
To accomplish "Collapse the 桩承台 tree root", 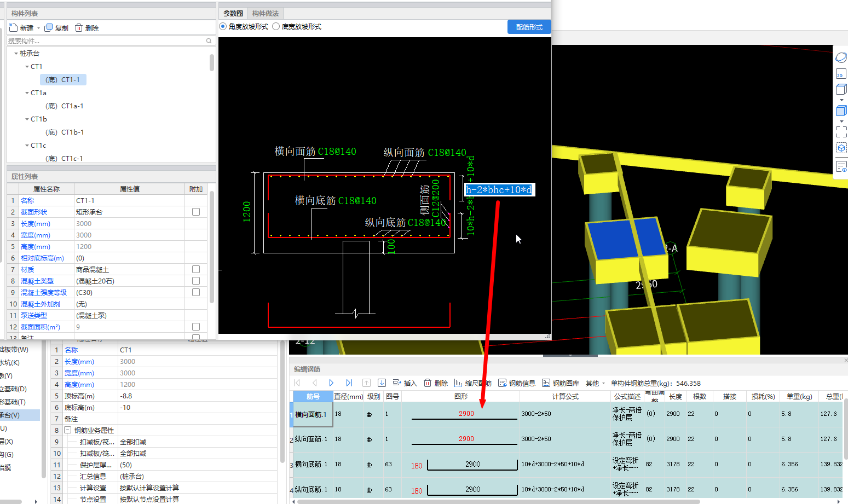I will tap(16, 54).
